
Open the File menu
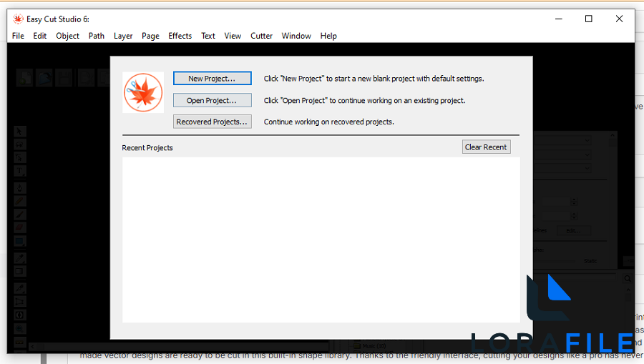point(18,36)
